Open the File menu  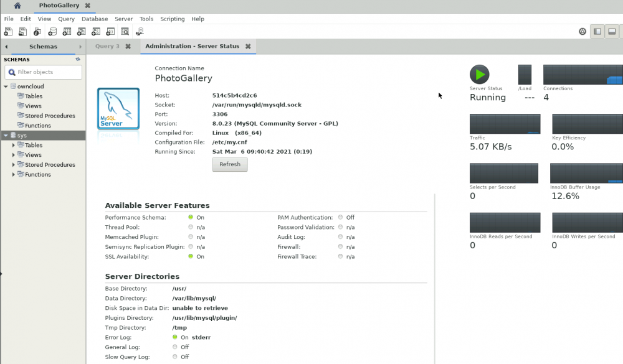coord(9,19)
